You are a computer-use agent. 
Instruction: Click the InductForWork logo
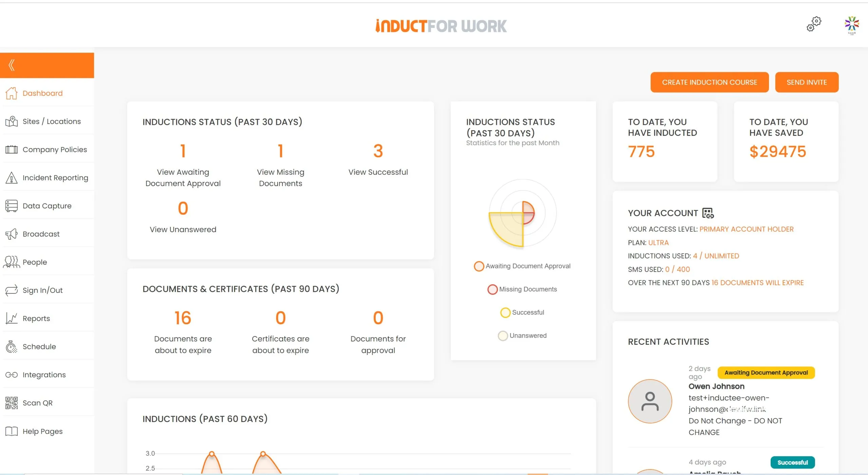(x=441, y=26)
